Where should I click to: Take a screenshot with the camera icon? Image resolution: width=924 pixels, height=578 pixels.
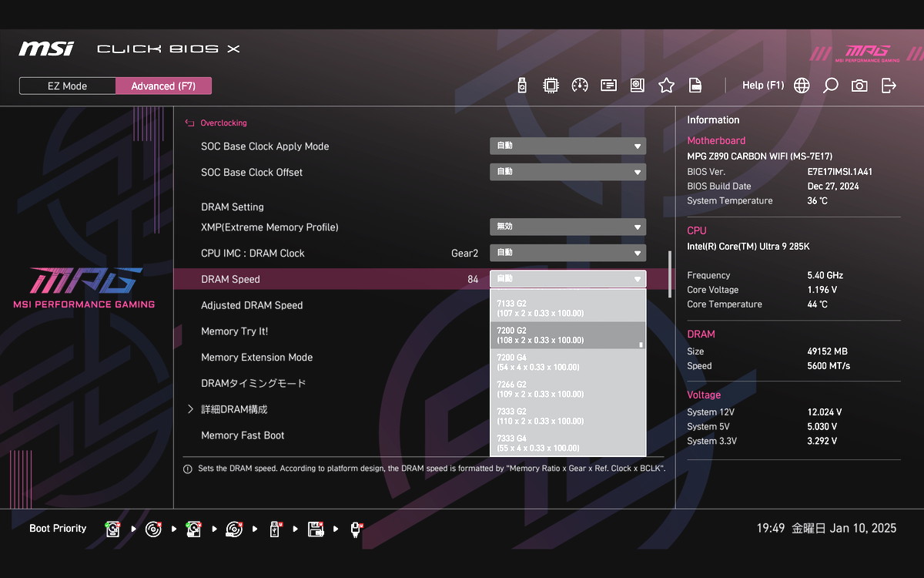[859, 86]
